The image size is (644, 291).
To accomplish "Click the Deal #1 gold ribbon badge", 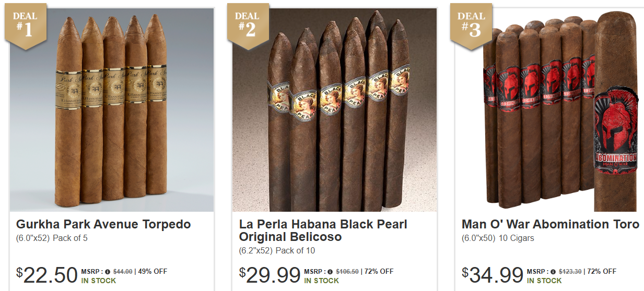I will [x=26, y=26].
